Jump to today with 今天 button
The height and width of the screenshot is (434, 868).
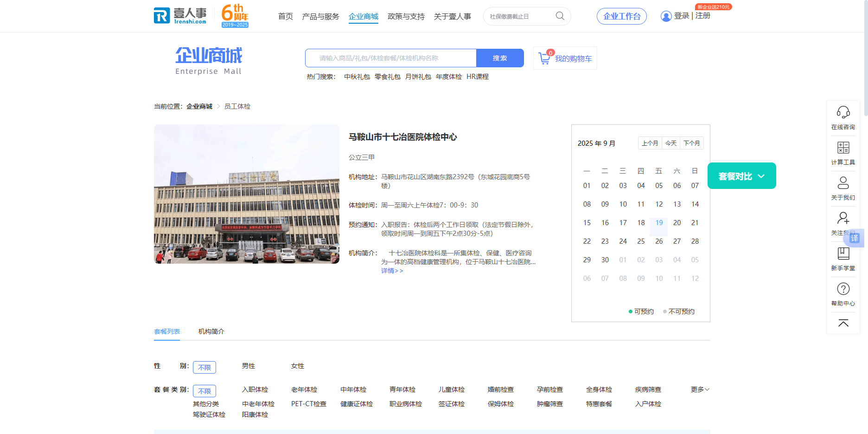671,143
